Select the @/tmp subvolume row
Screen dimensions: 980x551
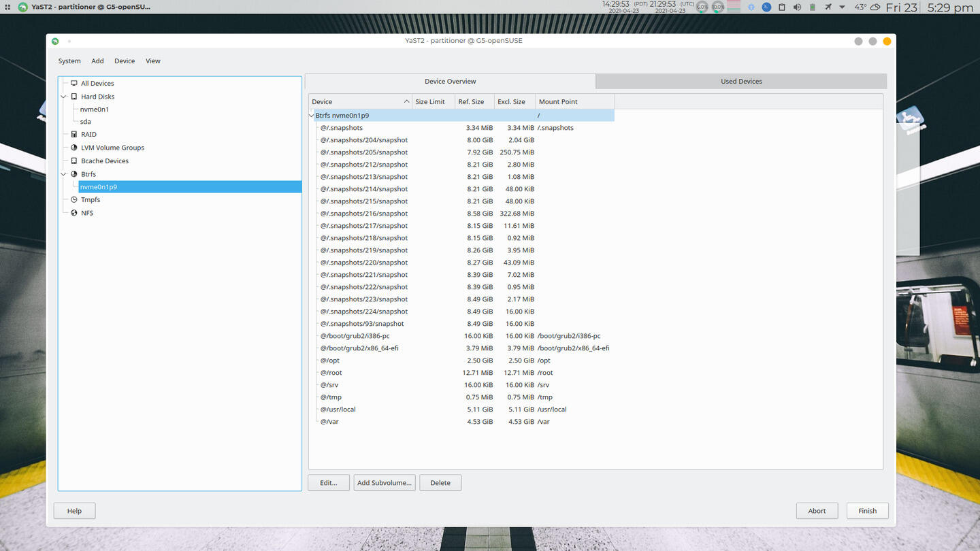pos(461,397)
